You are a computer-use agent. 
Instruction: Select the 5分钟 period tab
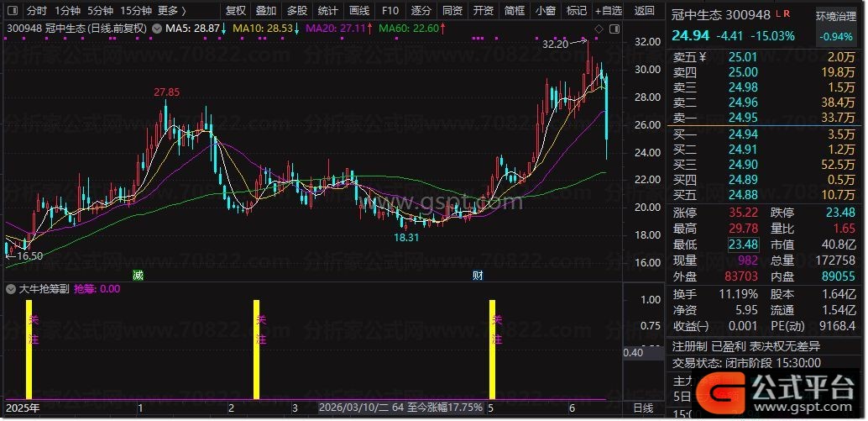pos(101,10)
